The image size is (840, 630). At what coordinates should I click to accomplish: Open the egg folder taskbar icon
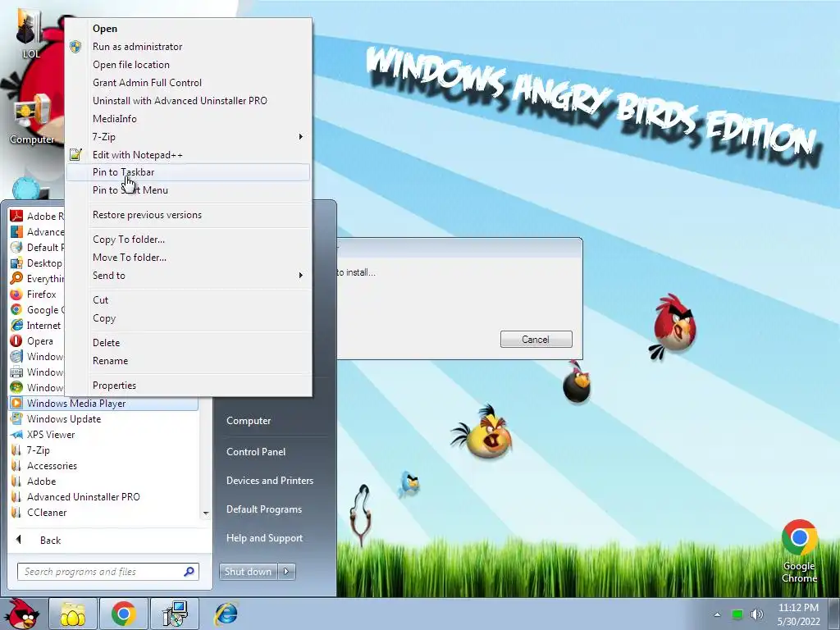73,614
